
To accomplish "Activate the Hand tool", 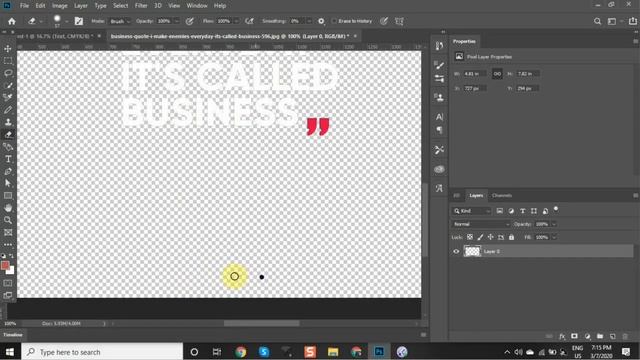I will point(8,208).
